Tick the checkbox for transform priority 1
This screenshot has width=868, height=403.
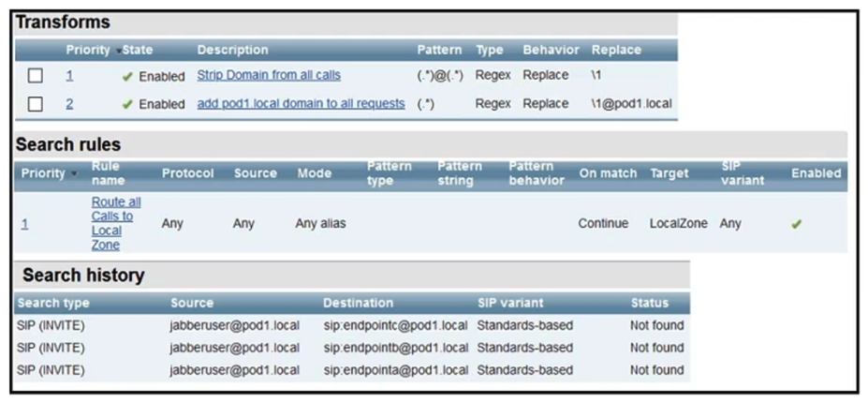[35, 75]
